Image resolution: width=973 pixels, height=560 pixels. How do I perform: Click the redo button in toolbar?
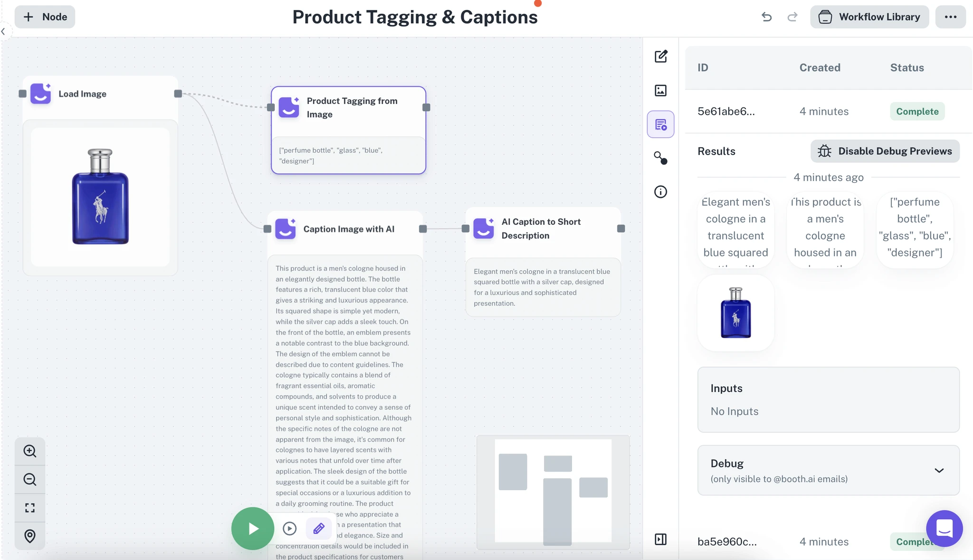792,16
